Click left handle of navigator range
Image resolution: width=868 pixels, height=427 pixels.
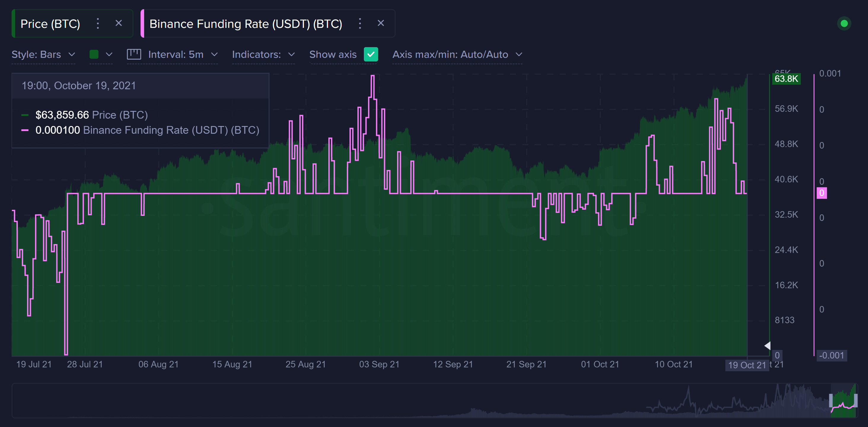(x=831, y=401)
